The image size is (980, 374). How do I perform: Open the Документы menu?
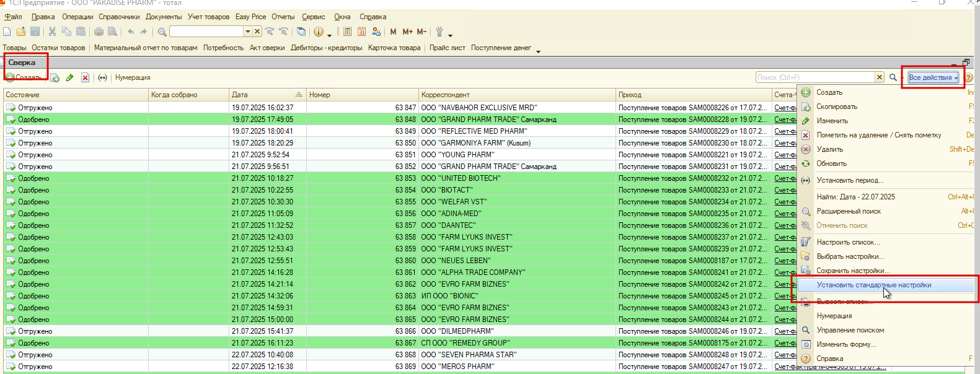coord(164,17)
